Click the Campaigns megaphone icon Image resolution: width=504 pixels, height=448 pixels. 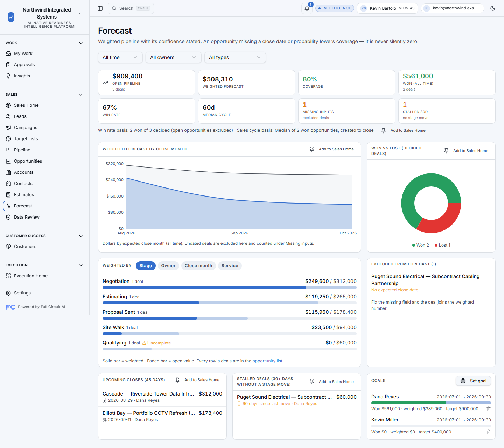[8, 128]
